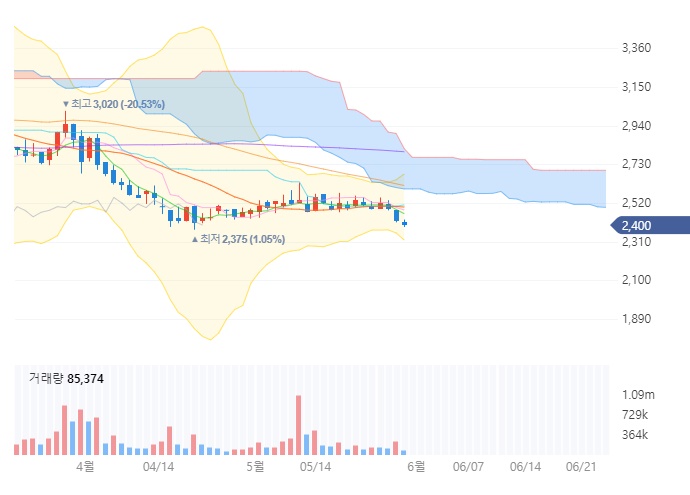
Task: Click the 06/21 date axis label
Action: click(x=581, y=466)
